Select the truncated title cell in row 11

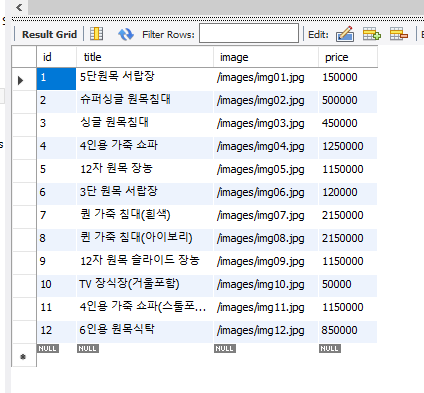[x=145, y=308]
